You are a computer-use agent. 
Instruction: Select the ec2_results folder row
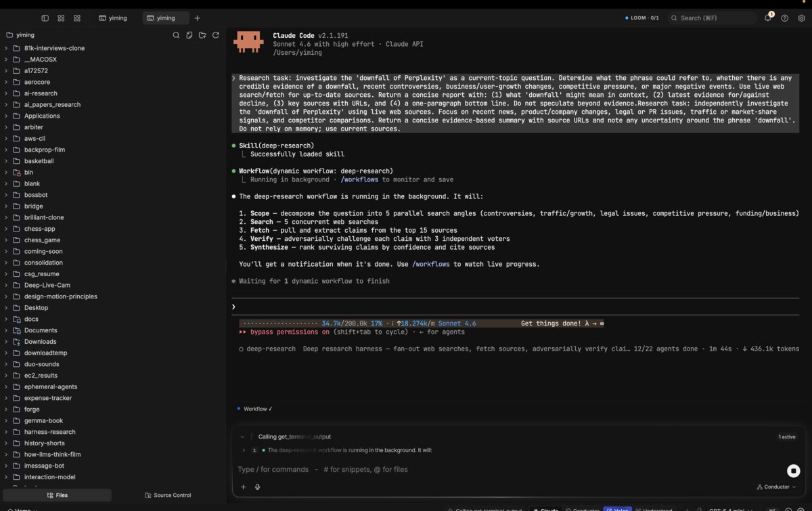(x=113, y=375)
